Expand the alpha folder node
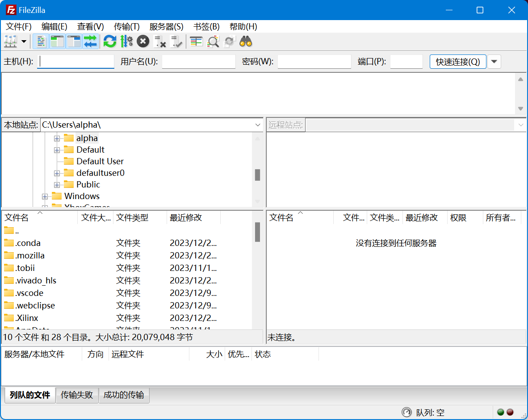This screenshot has width=528, height=420. [x=57, y=139]
